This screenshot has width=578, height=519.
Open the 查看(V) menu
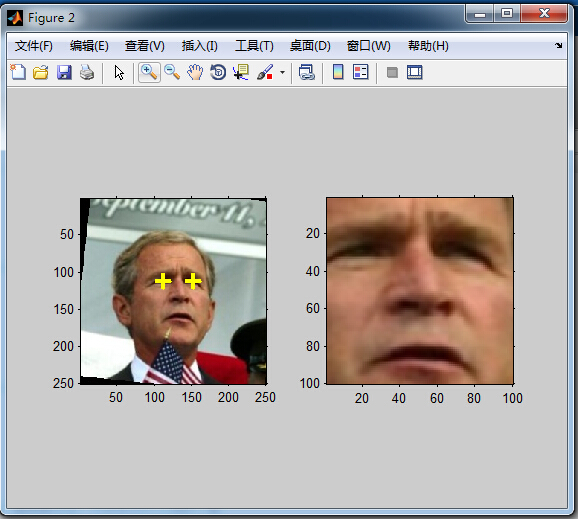(145, 46)
